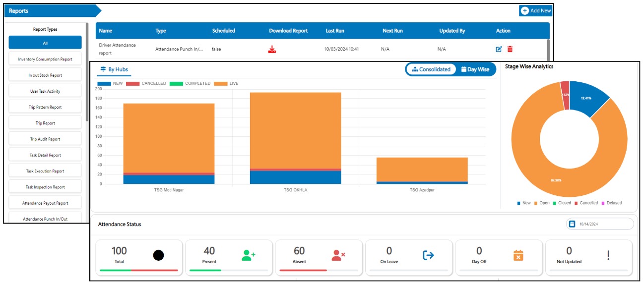
Task: Click the 10/14/2024 date input field
Action: (x=605, y=224)
